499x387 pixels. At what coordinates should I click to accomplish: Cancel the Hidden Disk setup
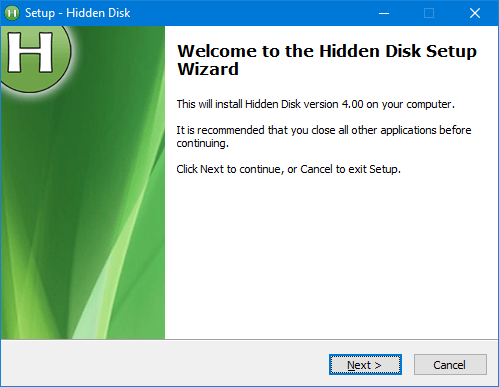pos(450,365)
